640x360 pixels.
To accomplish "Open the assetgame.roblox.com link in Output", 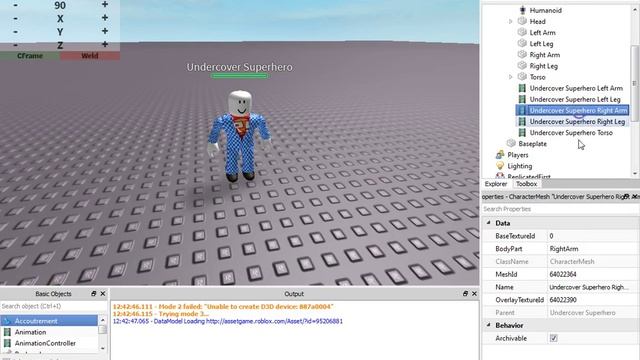I will 274,321.
